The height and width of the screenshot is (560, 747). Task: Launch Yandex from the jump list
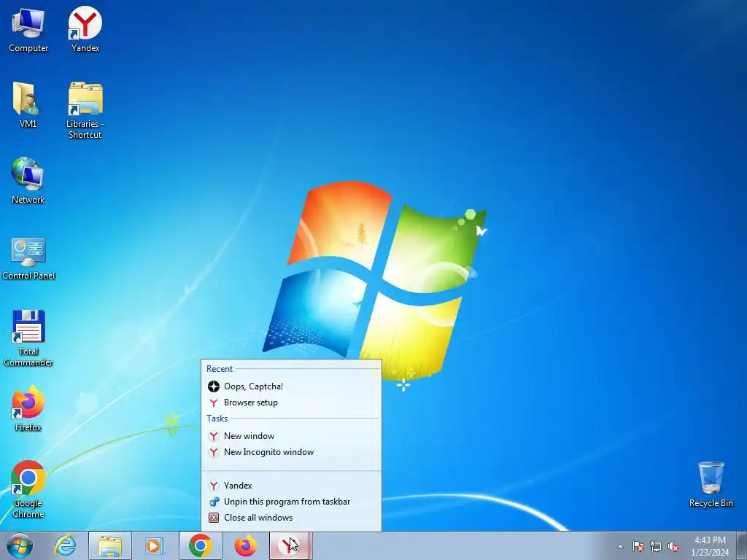[x=291, y=485]
